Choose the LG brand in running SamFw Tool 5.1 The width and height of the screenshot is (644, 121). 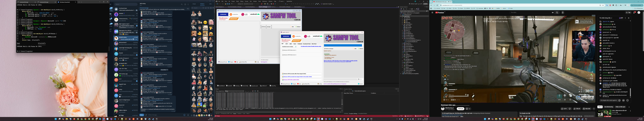pos(307,36)
